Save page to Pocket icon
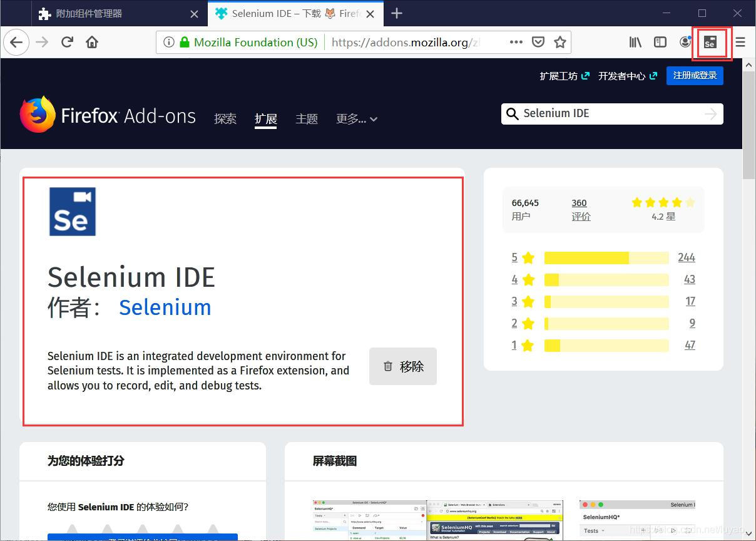The width and height of the screenshot is (756, 541). click(538, 42)
